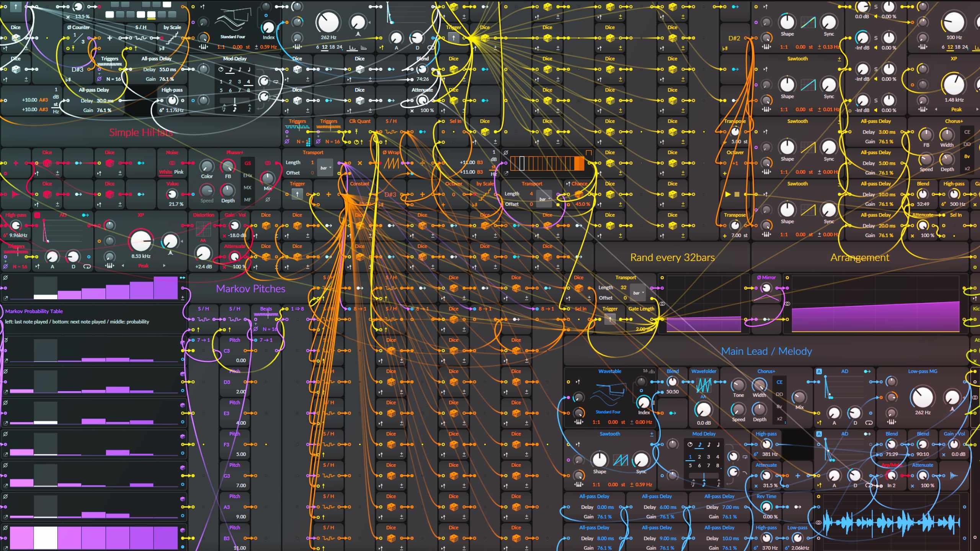Image resolution: width=980 pixels, height=551 pixels.
Task: Click the loop icon on Main Lead AD envelope
Action: click(x=869, y=423)
